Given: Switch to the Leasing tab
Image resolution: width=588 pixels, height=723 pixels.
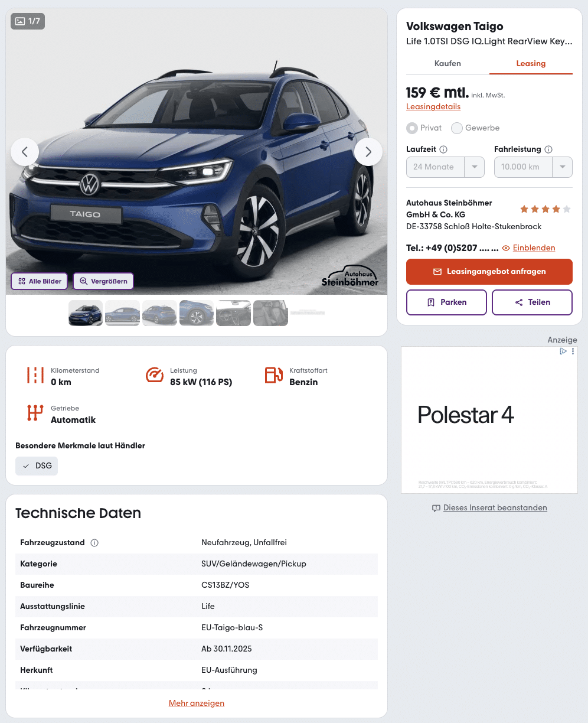Looking at the screenshot, I should pyautogui.click(x=531, y=63).
